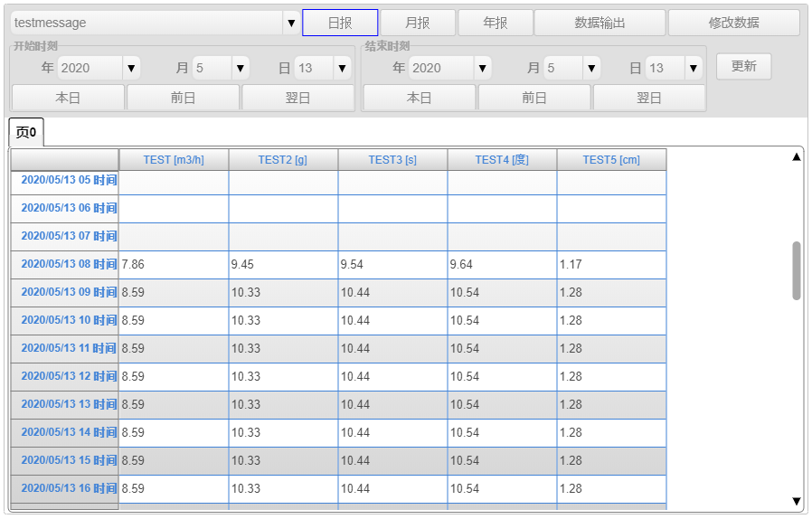The height and width of the screenshot is (519, 812).
Task: Click the table scroll down arrow
Action: point(797,501)
